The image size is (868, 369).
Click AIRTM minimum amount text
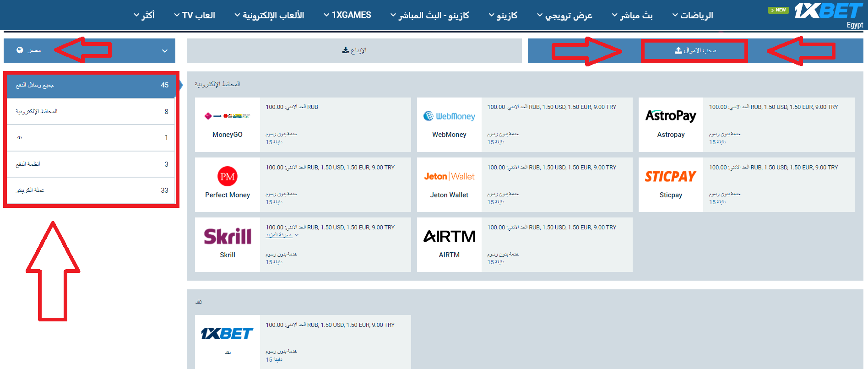(x=552, y=228)
